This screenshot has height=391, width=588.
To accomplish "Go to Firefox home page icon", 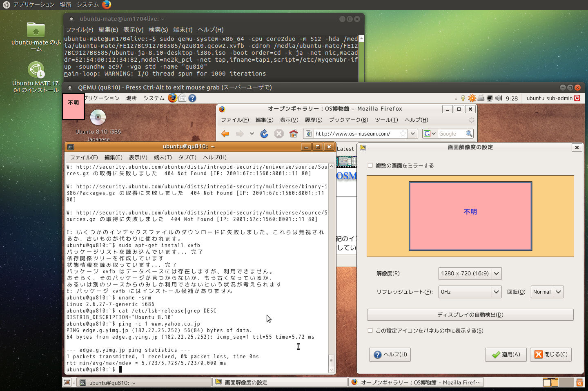I will (x=294, y=134).
